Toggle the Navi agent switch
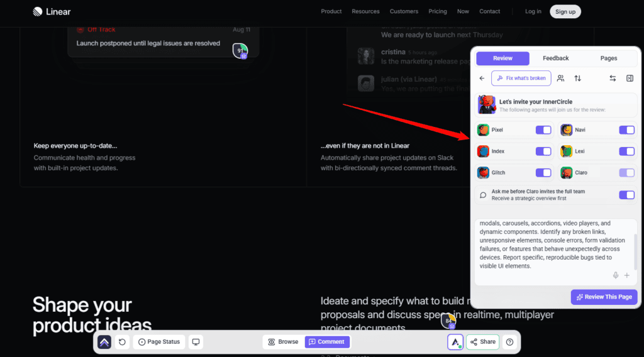 (x=627, y=130)
